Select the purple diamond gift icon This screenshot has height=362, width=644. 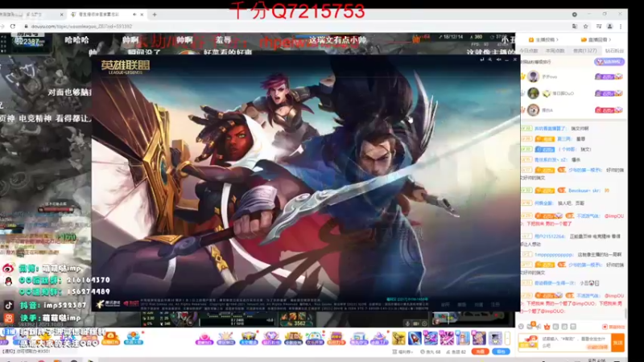click(x=270, y=339)
